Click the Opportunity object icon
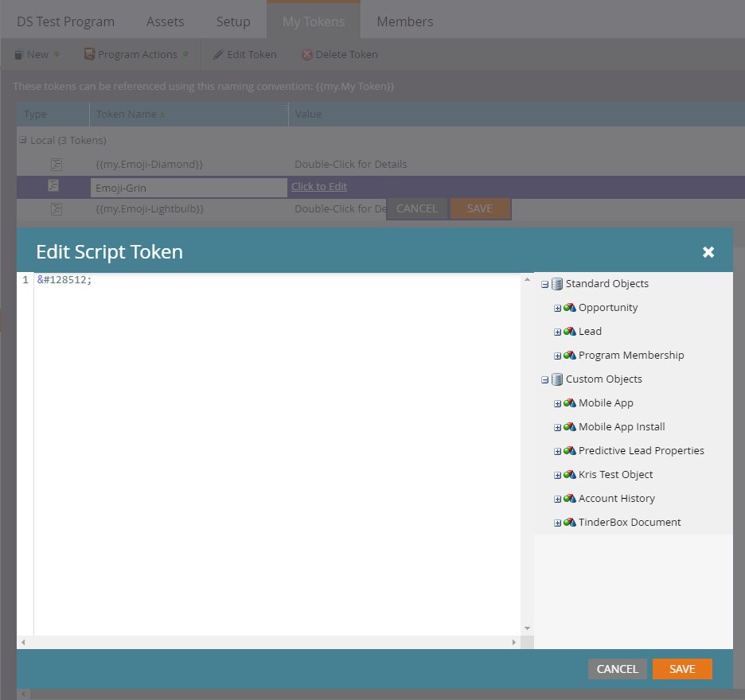The width and height of the screenshot is (745, 700). 569,308
